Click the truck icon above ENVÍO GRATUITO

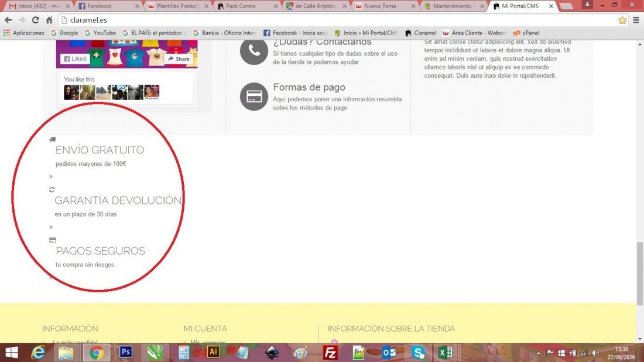click(52, 140)
